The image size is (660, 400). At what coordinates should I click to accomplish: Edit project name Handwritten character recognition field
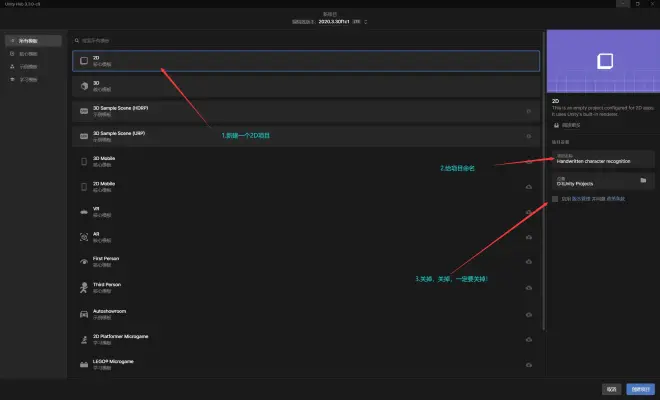pos(603,159)
